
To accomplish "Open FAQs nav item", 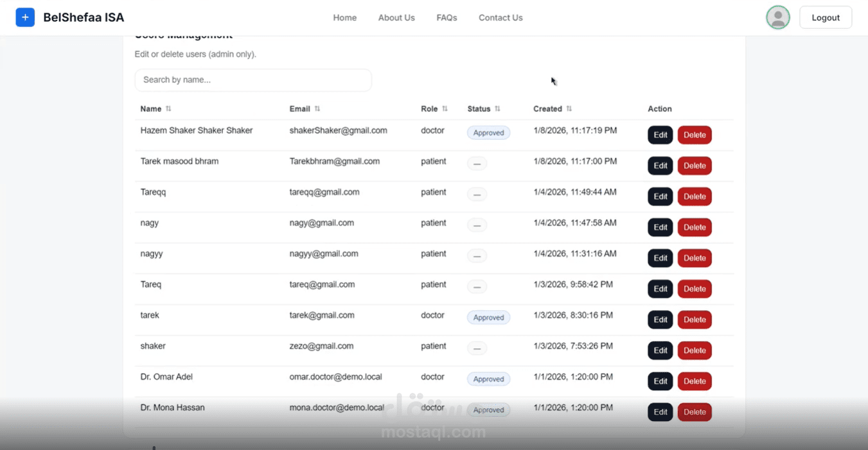I will click(447, 18).
